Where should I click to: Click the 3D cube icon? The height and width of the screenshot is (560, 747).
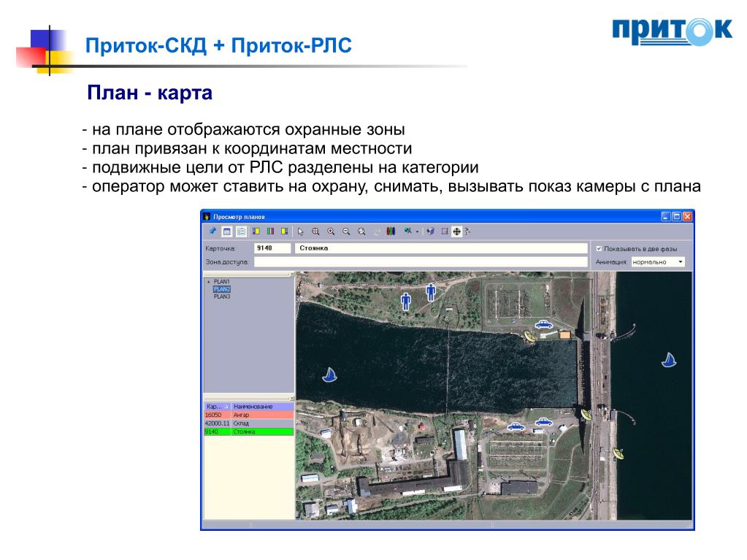431,231
